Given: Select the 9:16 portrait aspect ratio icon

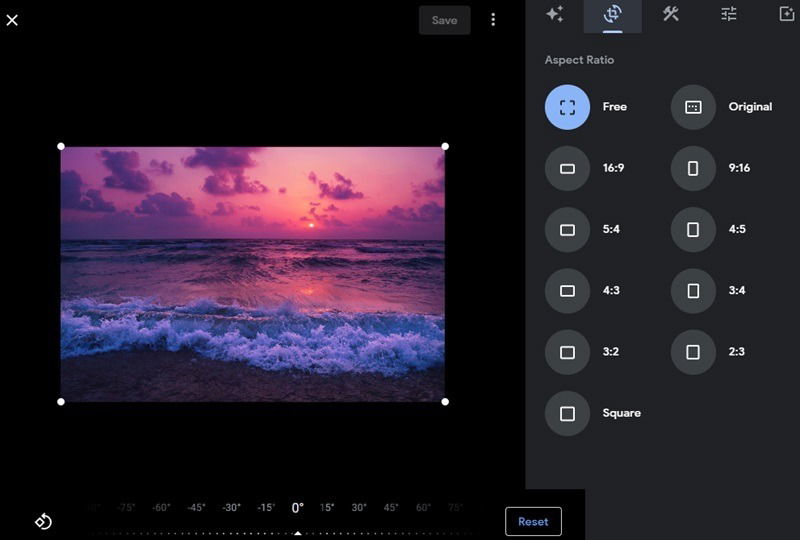Looking at the screenshot, I should click(x=693, y=168).
